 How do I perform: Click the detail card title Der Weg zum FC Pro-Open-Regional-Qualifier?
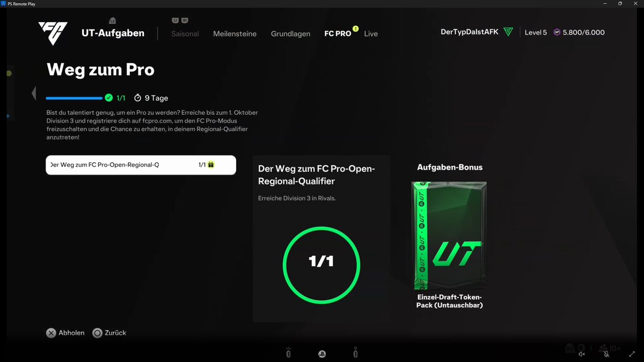coord(316,175)
